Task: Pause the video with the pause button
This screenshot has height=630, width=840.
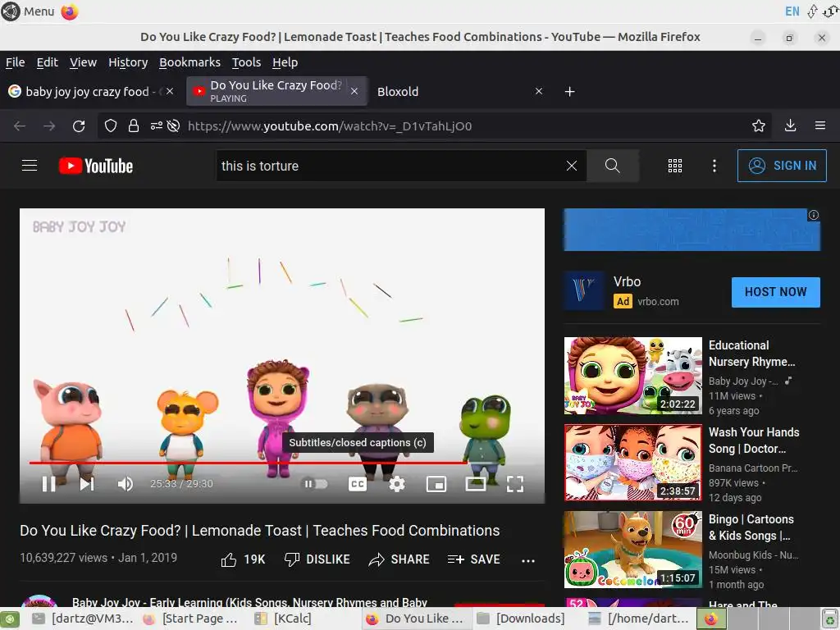Action: tap(48, 484)
